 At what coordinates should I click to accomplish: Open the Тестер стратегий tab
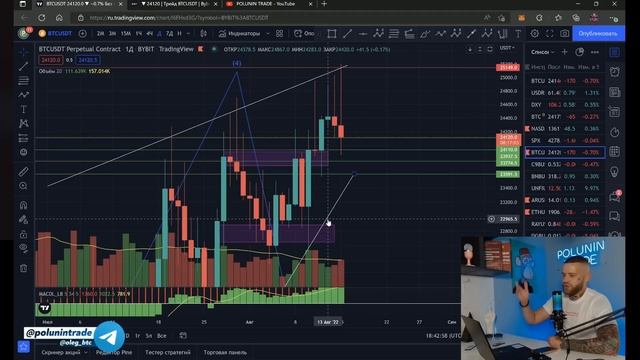[x=168, y=352]
